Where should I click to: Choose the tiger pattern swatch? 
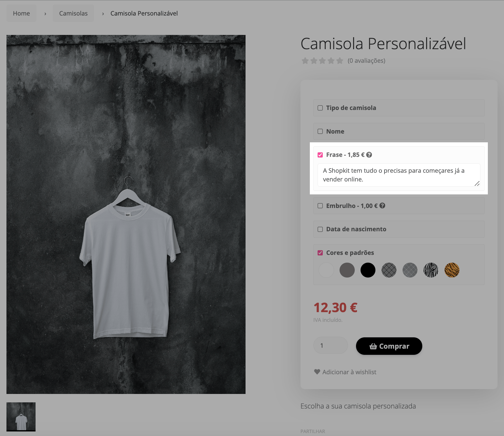pyautogui.click(x=452, y=270)
